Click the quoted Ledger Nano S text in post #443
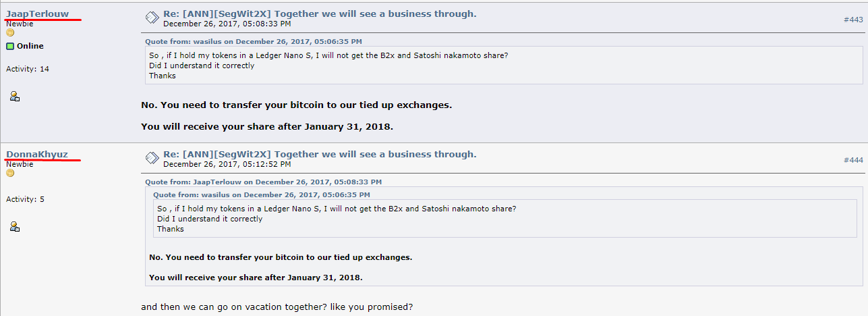The width and height of the screenshot is (868, 316). tap(328, 55)
